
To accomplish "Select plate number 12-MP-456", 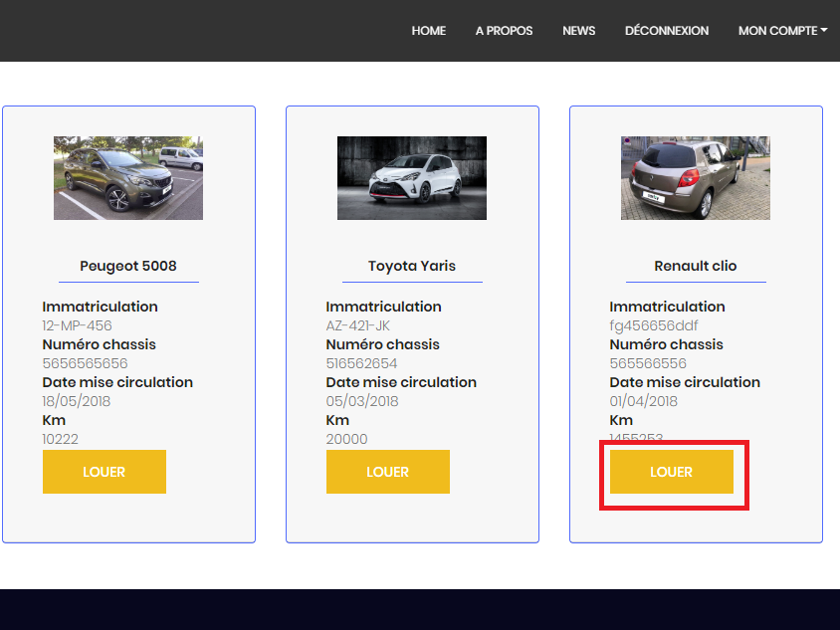I will [78, 325].
